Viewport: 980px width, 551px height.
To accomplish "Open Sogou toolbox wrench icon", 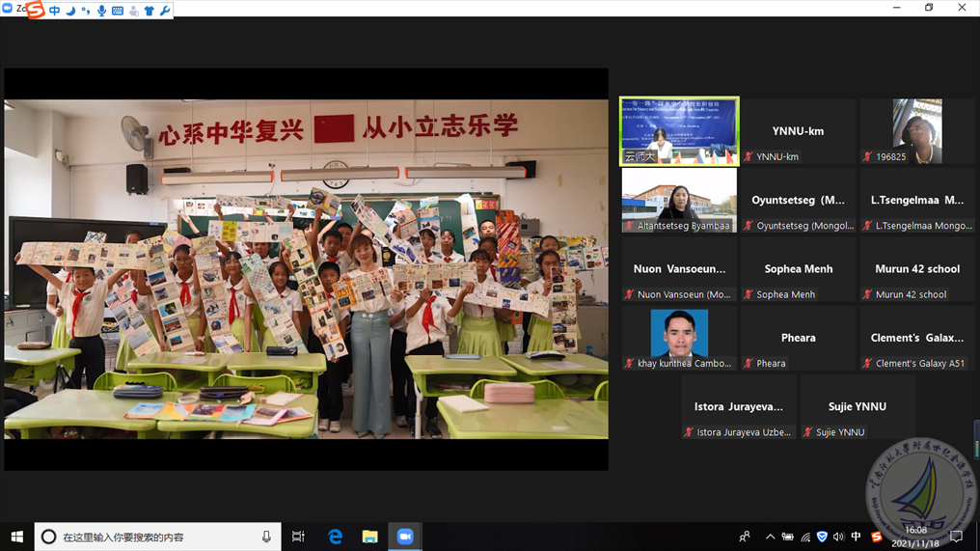I will [164, 11].
